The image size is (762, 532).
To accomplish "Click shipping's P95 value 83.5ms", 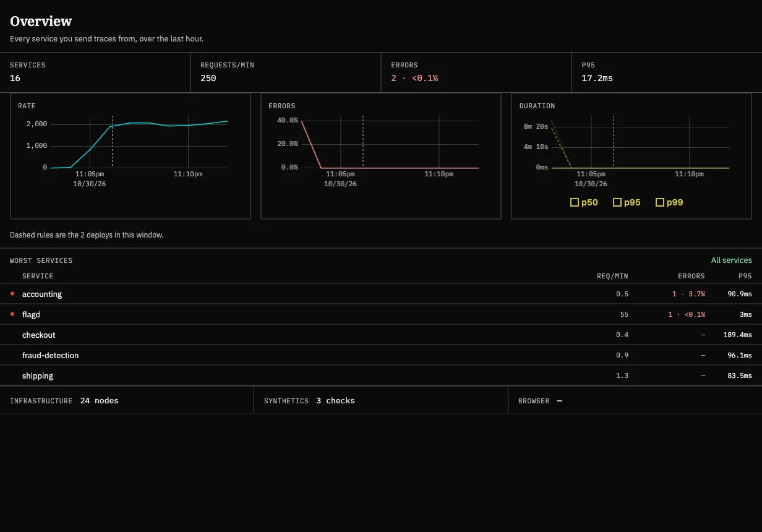I will pyautogui.click(x=739, y=375).
